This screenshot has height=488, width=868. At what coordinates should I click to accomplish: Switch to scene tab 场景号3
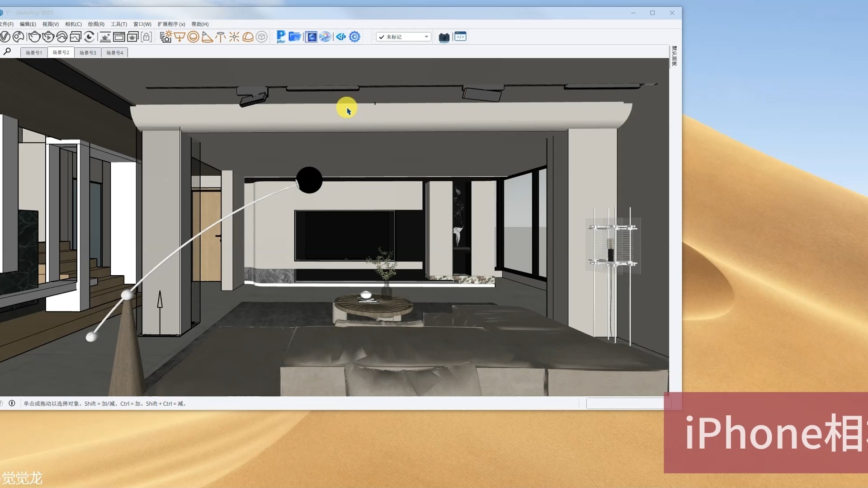(x=88, y=52)
